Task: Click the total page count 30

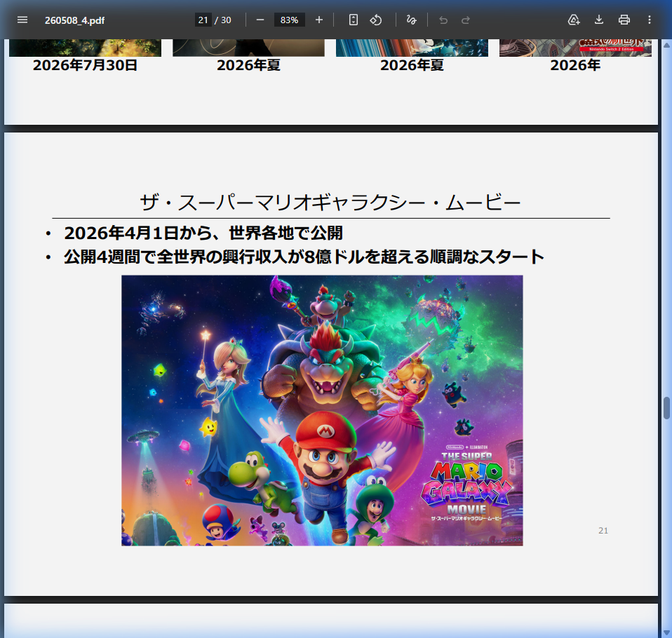Action: (x=227, y=20)
